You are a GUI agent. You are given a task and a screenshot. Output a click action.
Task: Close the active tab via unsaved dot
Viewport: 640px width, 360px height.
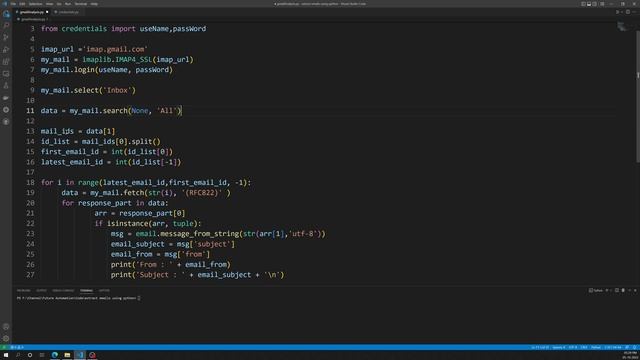point(47,12)
